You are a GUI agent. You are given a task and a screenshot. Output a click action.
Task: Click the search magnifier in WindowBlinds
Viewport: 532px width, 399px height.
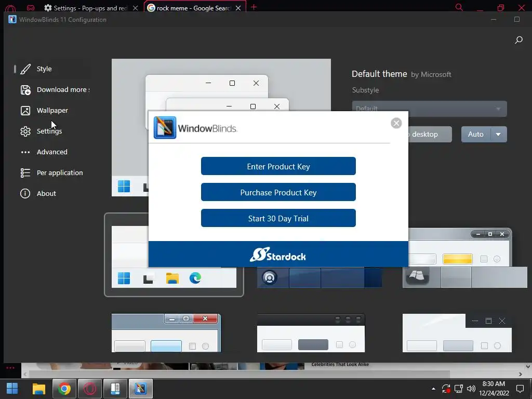click(518, 40)
